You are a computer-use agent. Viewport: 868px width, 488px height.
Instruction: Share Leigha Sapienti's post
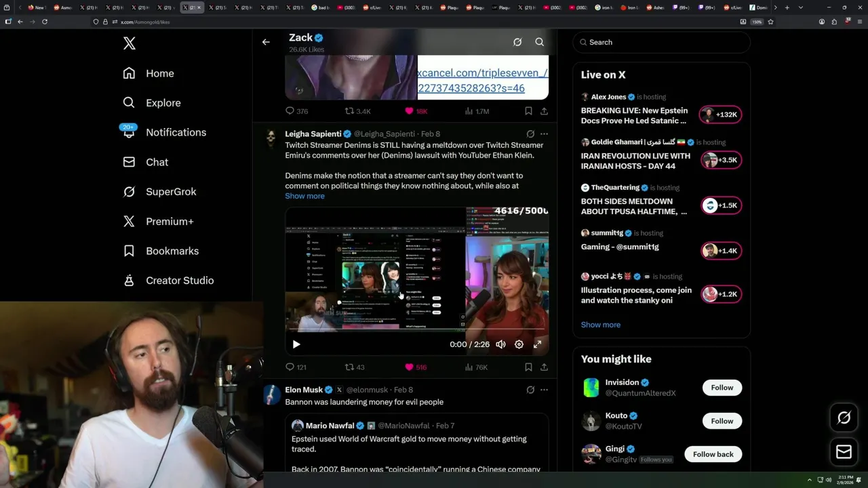tap(544, 367)
